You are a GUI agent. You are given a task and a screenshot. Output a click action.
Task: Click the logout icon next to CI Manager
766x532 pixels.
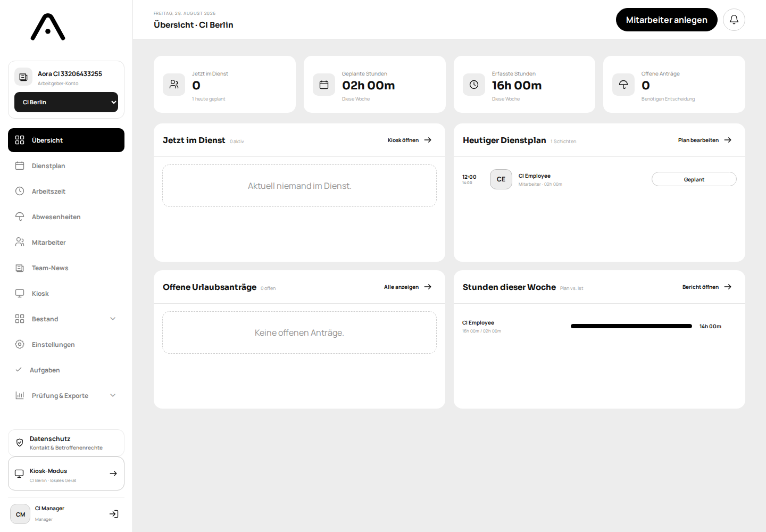click(114, 514)
